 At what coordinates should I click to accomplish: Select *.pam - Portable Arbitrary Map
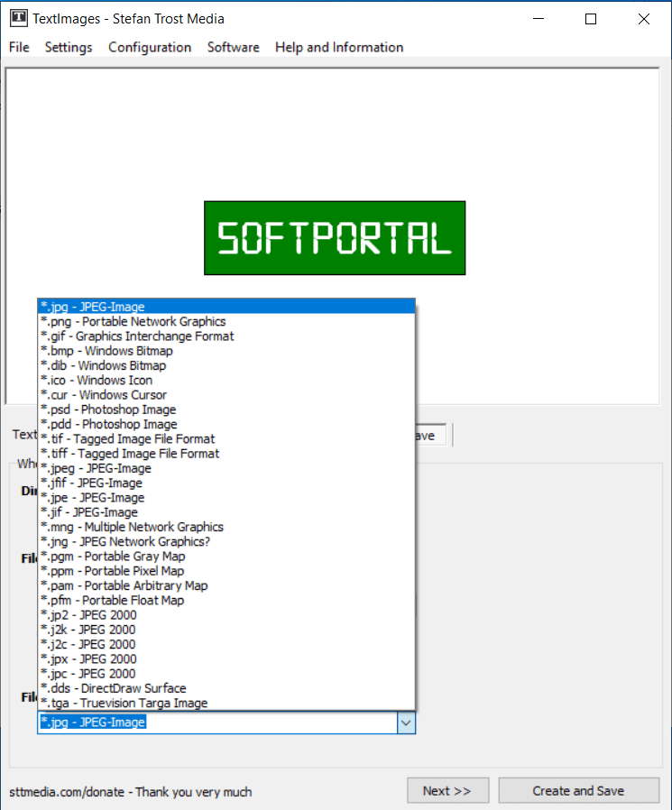pyautogui.click(x=226, y=585)
